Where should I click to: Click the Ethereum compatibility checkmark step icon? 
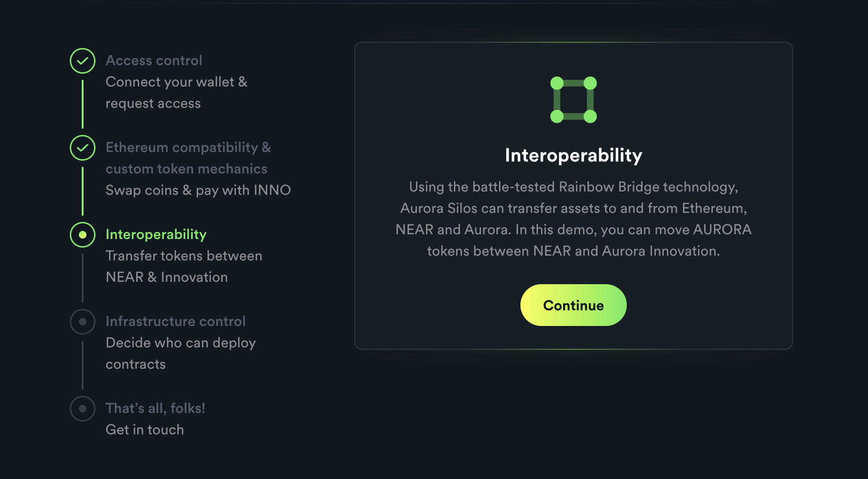[83, 148]
